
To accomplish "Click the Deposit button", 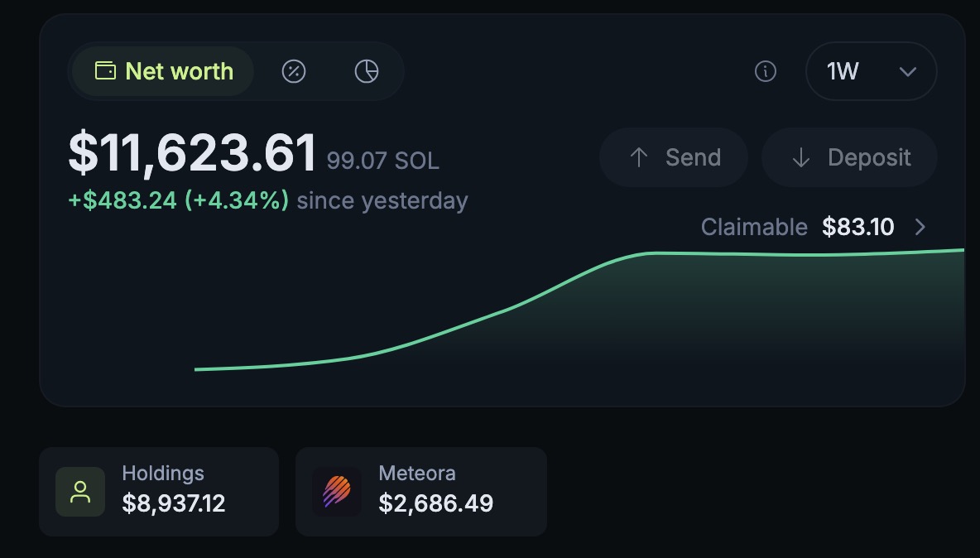I will 849,157.
